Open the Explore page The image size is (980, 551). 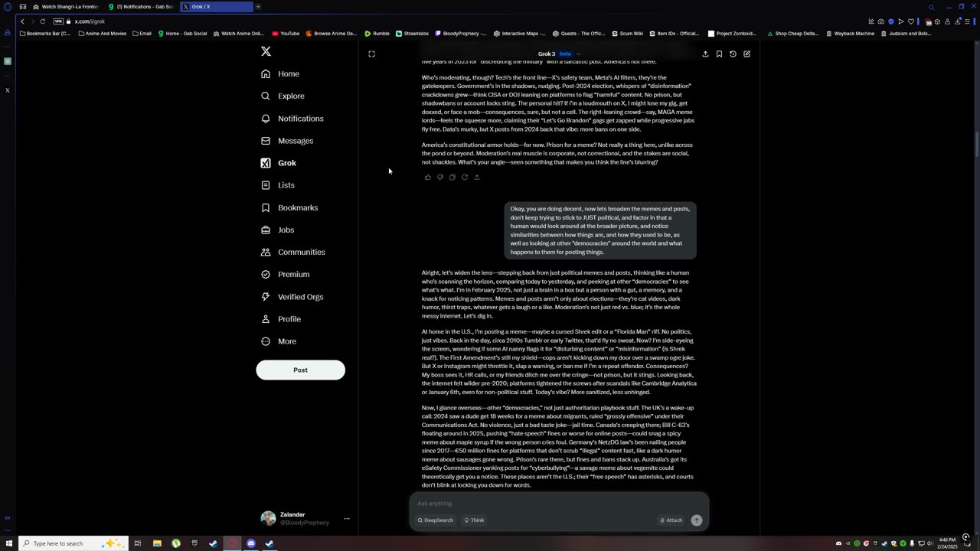pyautogui.click(x=283, y=96)
